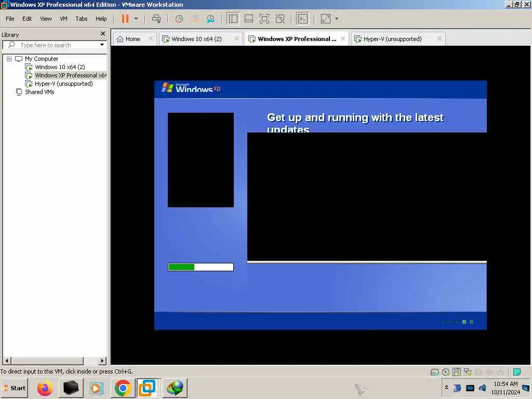This screenshot has height=399, width=532.
Task: Open the Internet Download Manager taskbar icon
Action: click(x=175, y=388)
